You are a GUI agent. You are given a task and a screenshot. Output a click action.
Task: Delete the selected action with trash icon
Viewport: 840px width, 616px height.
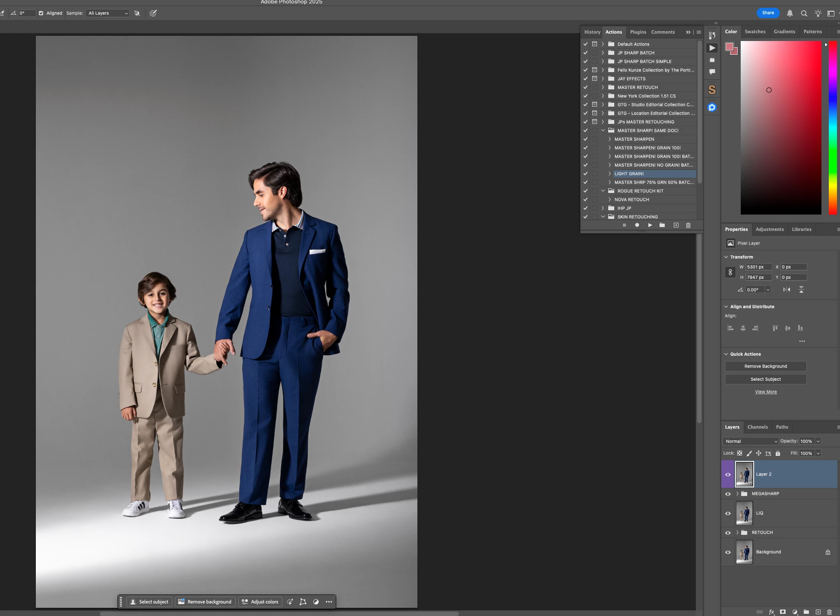click(x=688, y=225)
